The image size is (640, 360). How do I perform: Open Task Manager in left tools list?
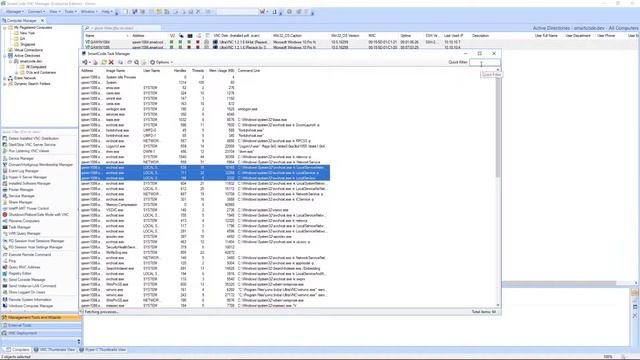click(x=17, y=227)
